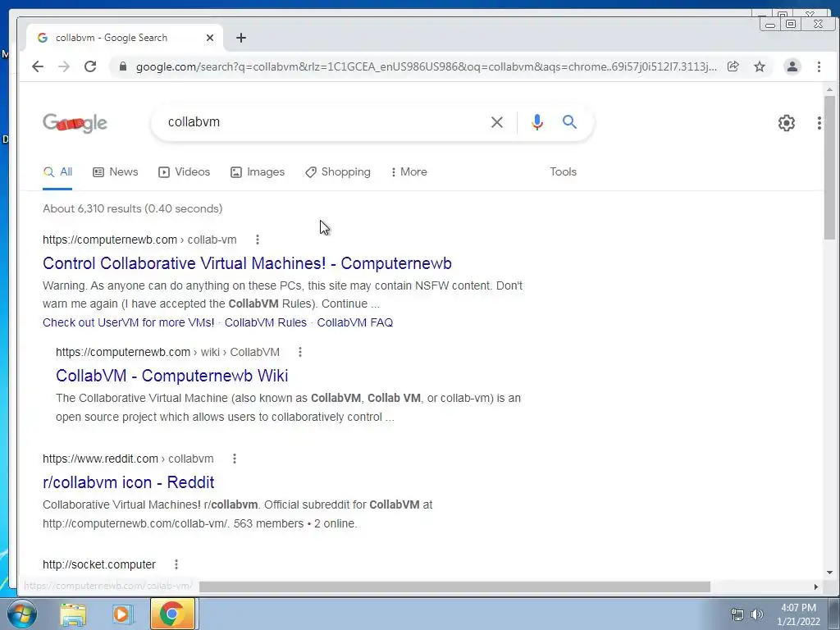The width and height of the screenshot is (840, 630).
Task: Open options for the computernewb.com collab-vm result
Action: tap(257, 240)
